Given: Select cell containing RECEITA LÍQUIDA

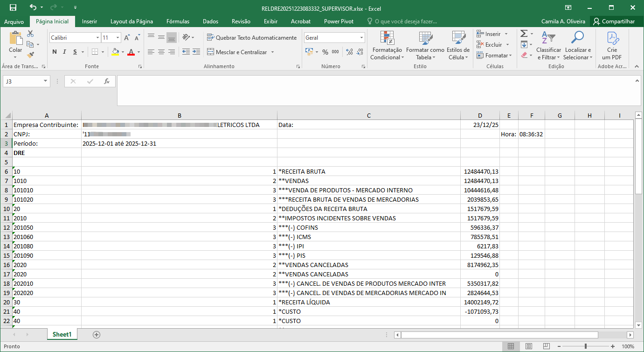Looking at the screenshot, I should (368, 302).
